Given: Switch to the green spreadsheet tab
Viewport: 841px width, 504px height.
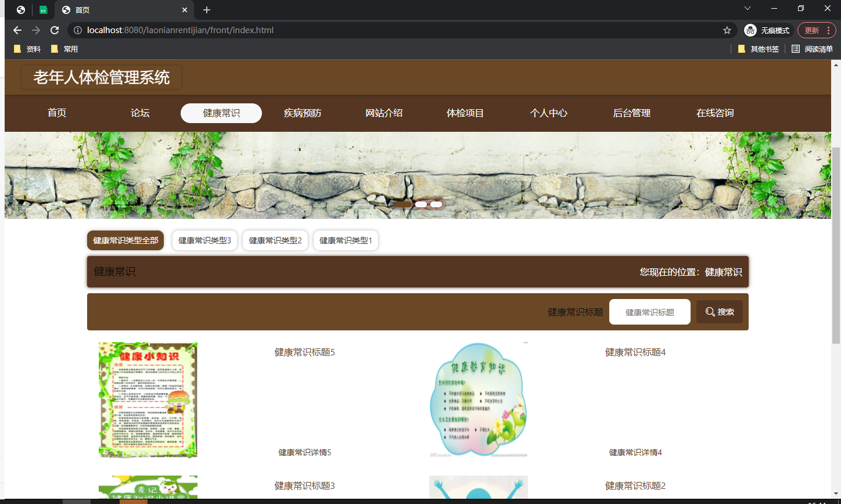Looking at the screenshot, I should coord(44,10).
